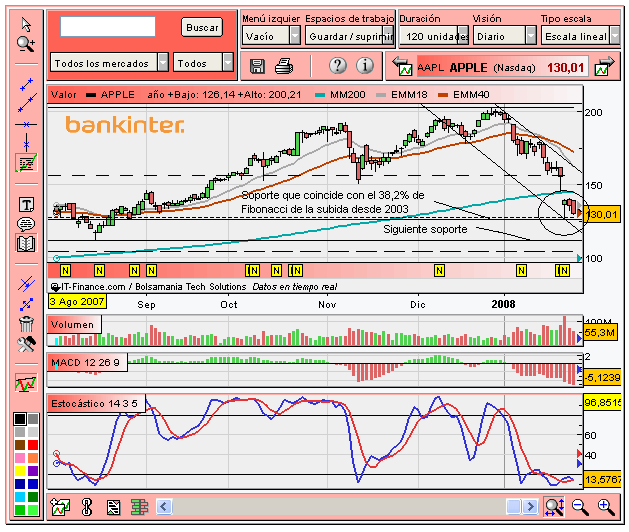
Task: Click the chain link icon in bottom toolbar
Action: [87, 507]
